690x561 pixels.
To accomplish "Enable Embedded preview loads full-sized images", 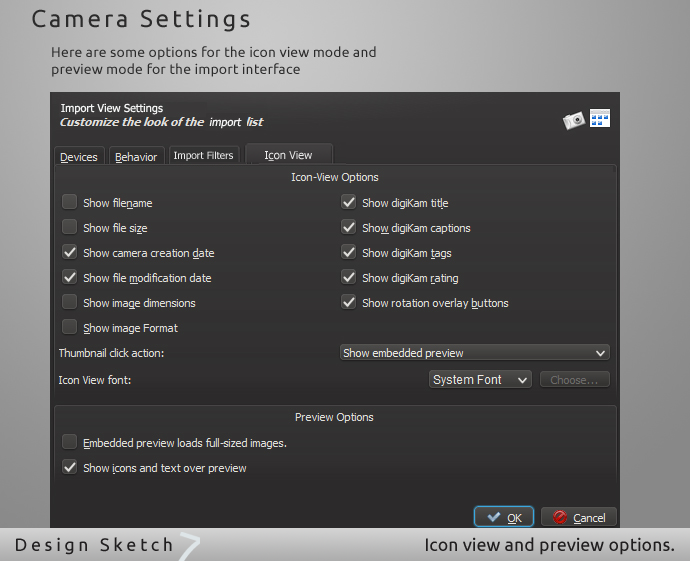I will (69, 442).
